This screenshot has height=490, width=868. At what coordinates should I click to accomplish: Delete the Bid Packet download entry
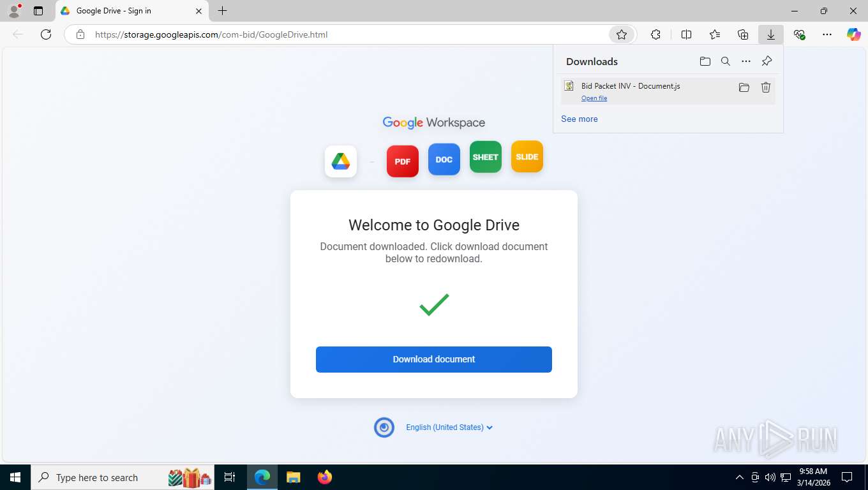click(x=766, y=87)
